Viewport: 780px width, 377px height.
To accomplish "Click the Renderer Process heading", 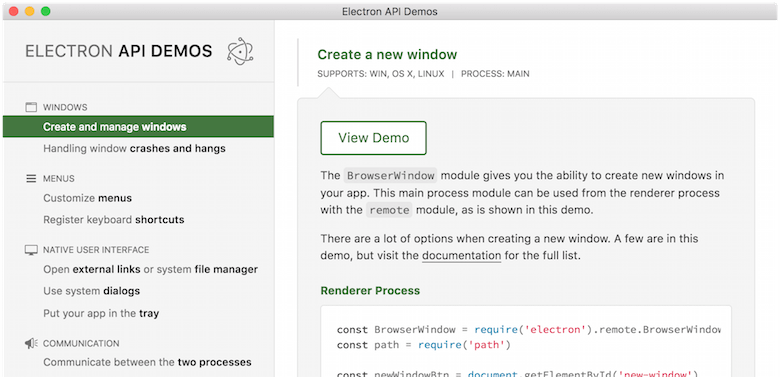I will click(x=370, y=290).
